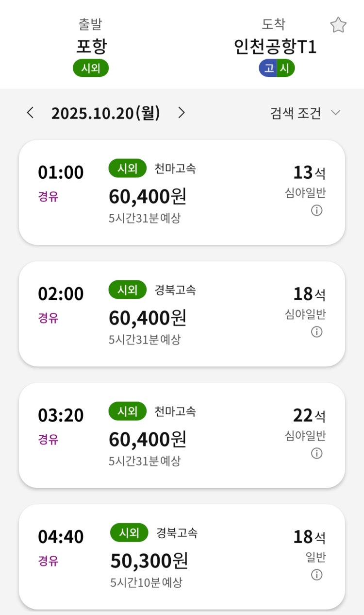Tap the favorite star icon
Screen dimensions: 364x615
(x=338, y=25)
